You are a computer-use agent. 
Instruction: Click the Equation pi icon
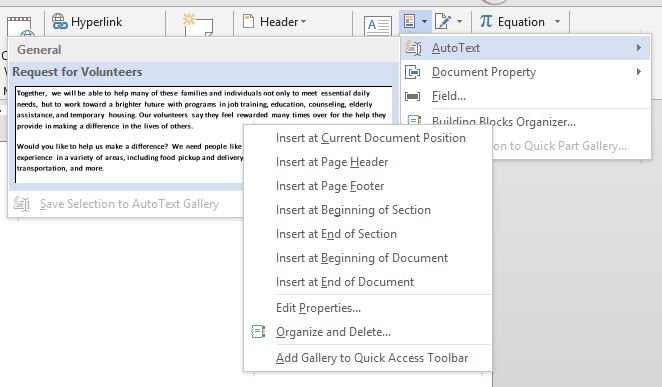click(x=486, y=21)
